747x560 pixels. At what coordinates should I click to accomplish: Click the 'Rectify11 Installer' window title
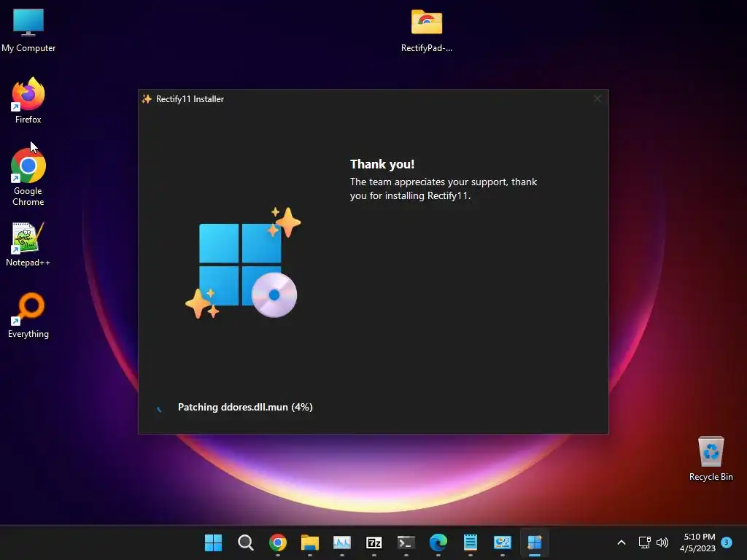tap(190, 99)
